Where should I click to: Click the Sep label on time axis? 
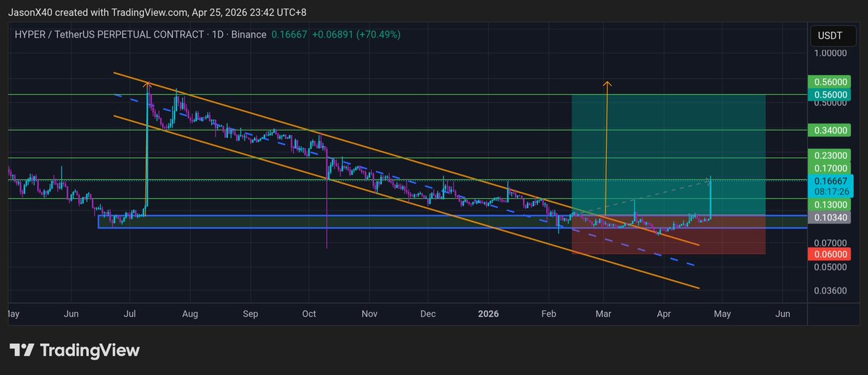(x=250, y=314)
